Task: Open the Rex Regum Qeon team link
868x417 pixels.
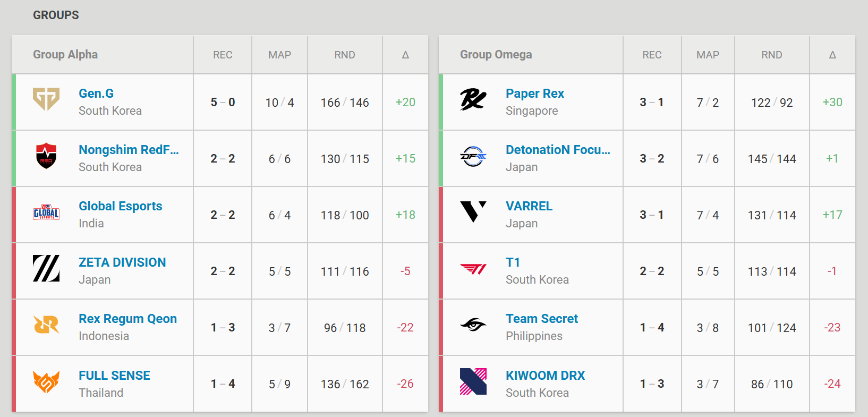Action: click(x=128, y=319)
